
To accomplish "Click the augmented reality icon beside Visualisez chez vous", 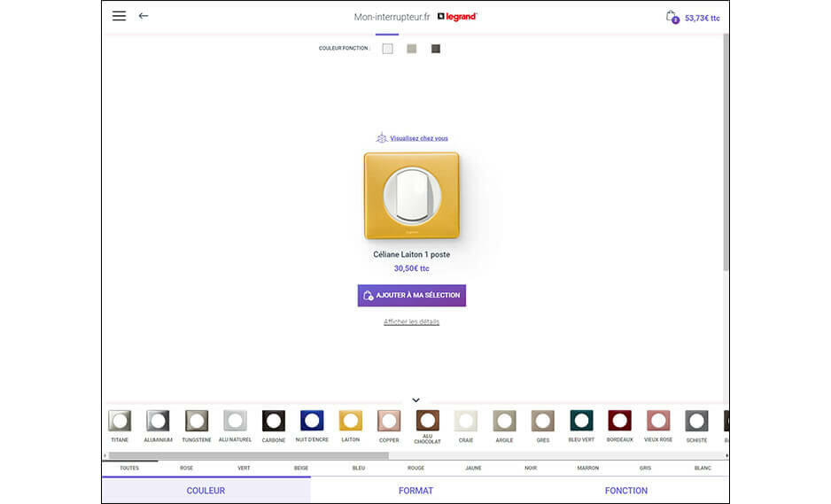I will [382, 138].
